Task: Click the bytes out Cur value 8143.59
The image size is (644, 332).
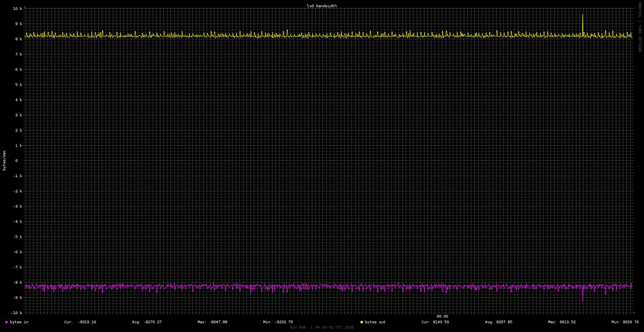Action: coord(441,322)
